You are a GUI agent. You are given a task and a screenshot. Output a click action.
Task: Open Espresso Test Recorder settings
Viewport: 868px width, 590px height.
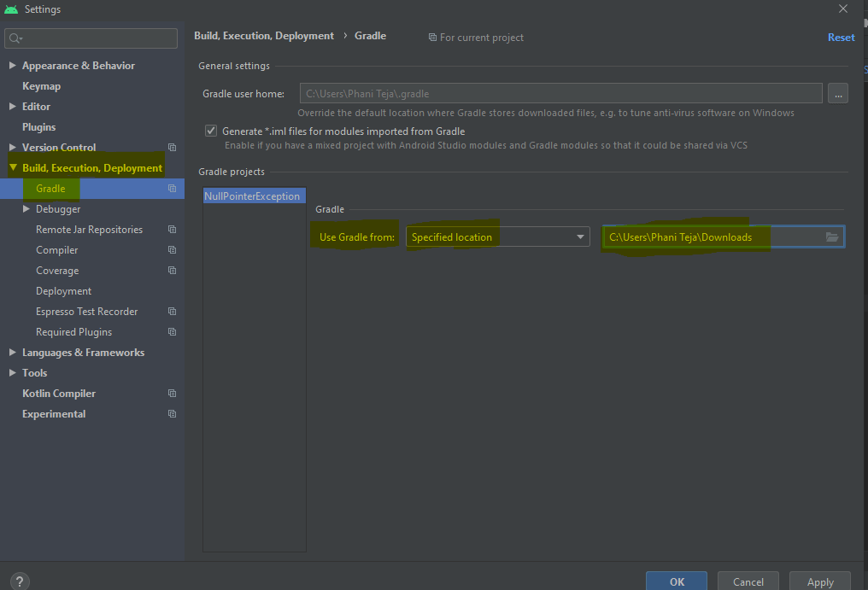[87, 311]
